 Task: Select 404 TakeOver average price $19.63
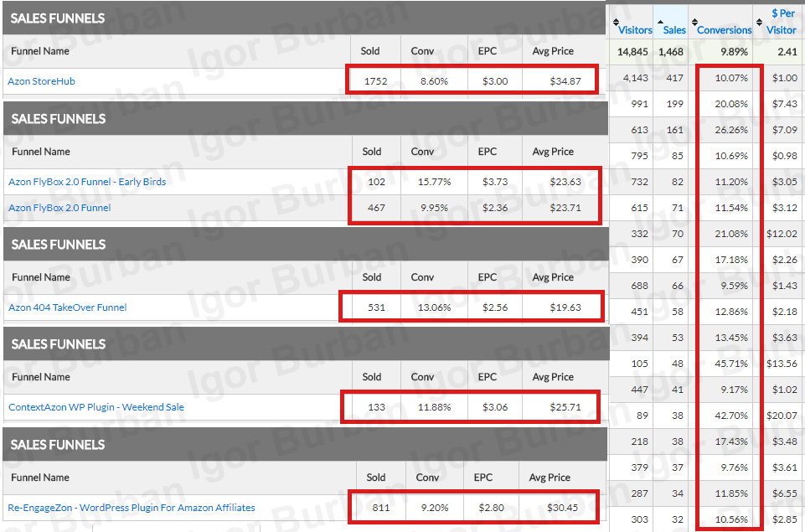click(565, 307)
